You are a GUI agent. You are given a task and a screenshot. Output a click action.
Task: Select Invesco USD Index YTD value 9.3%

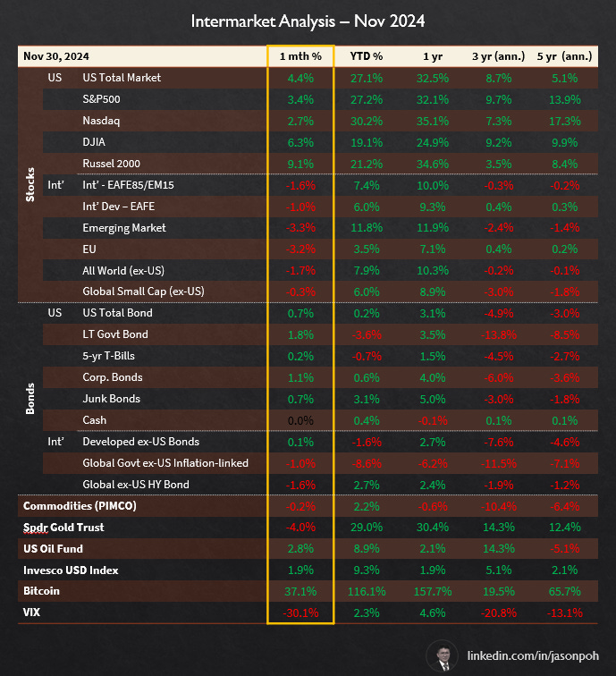click(367, 570)
